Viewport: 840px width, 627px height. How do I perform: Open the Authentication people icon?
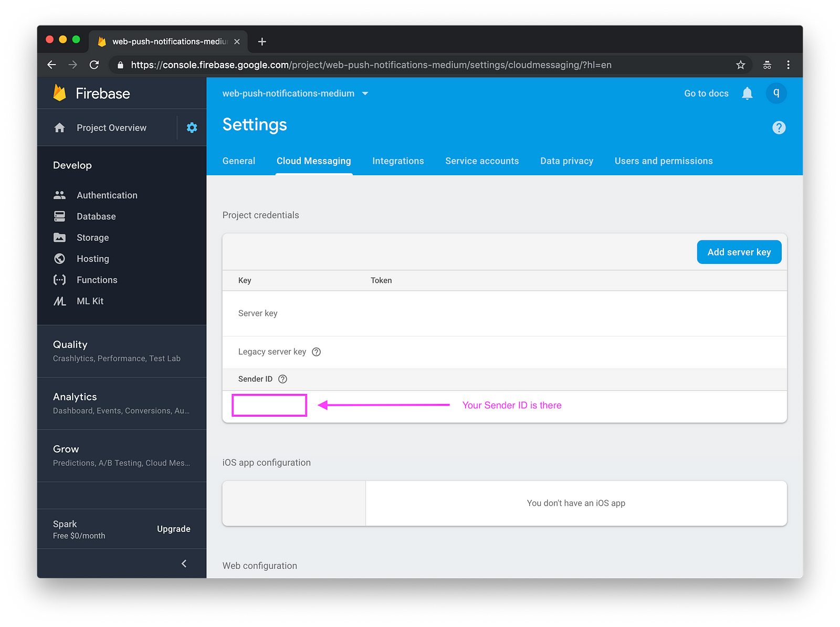tap(60, 195)
